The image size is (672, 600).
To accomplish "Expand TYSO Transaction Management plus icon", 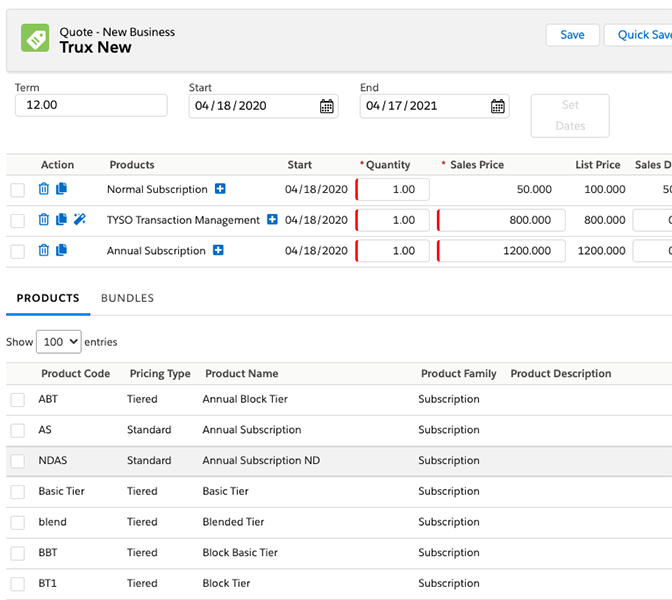I will (x=272, y=220).
